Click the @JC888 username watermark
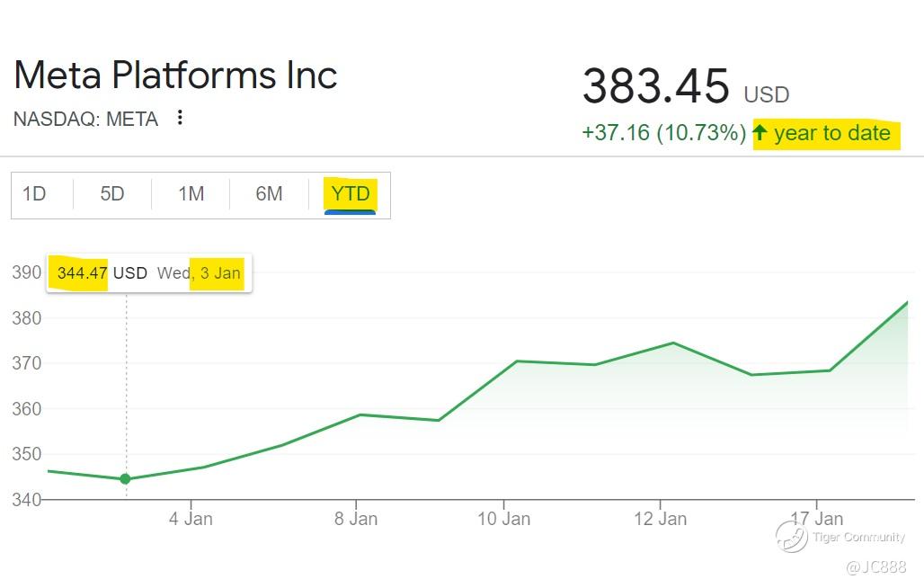Image resolution: width=924 pixels, height=588 pixels. click(x=875, y=567)
